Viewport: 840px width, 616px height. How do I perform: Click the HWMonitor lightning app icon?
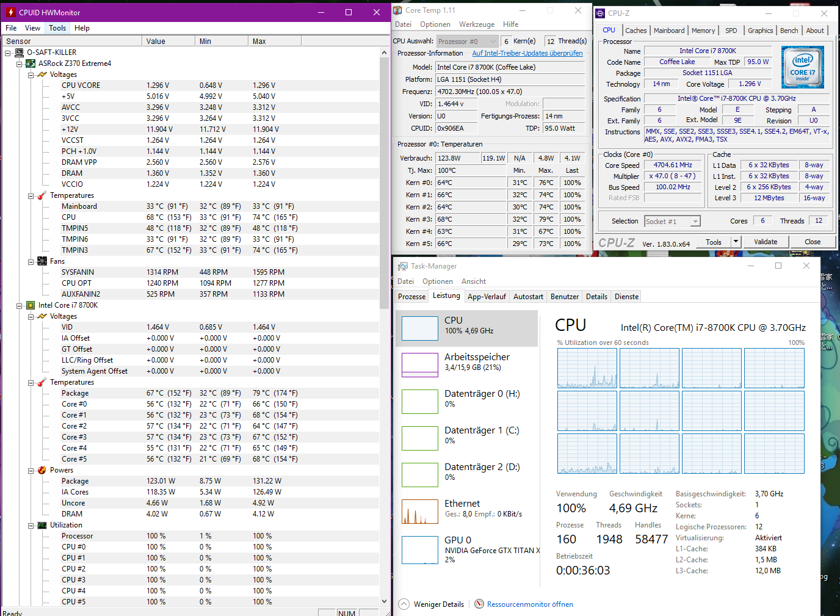[10, 12]
